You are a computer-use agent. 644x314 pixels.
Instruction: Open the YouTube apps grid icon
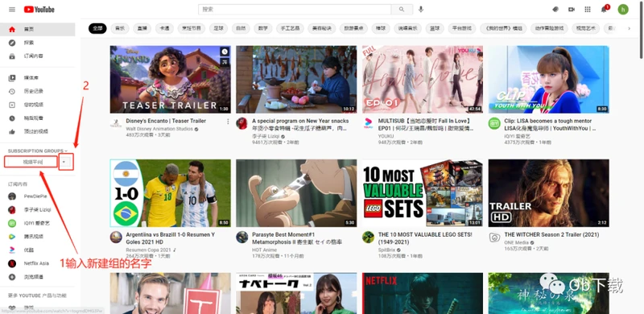pos(588,10)
